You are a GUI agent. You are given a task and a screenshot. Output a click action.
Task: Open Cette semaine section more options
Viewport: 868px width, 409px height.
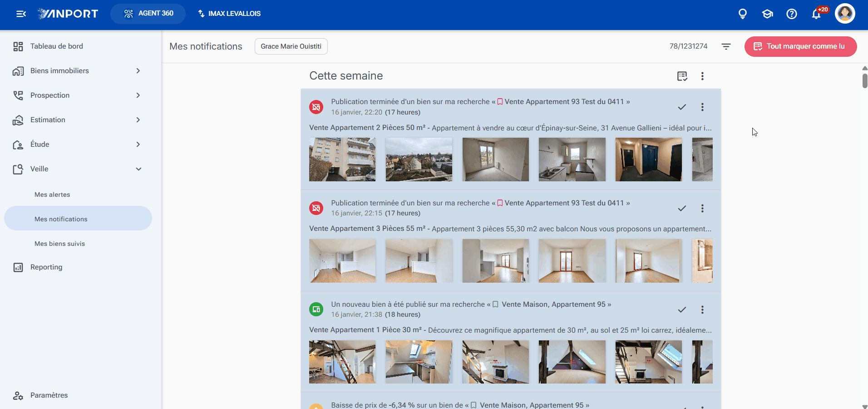tap(702, 76)
